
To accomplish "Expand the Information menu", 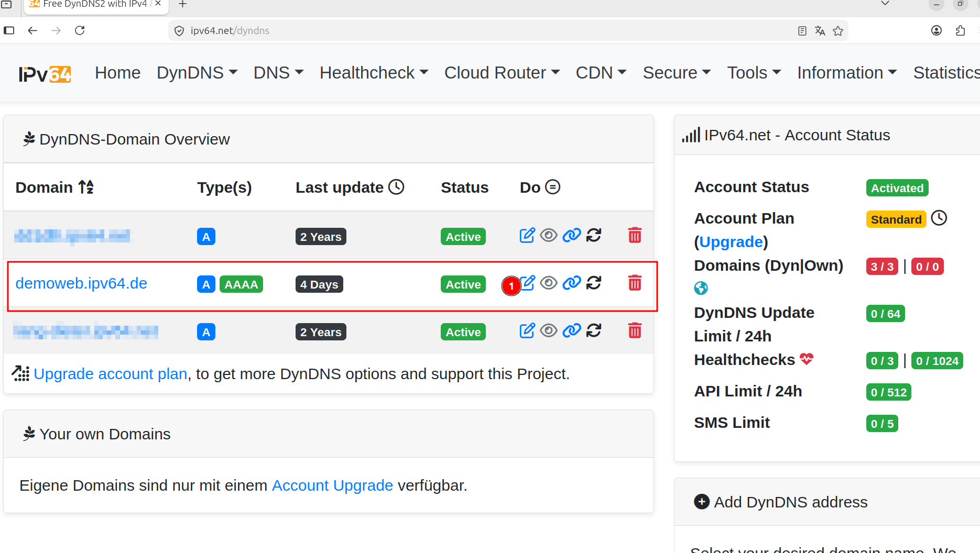I will point(847,73).
